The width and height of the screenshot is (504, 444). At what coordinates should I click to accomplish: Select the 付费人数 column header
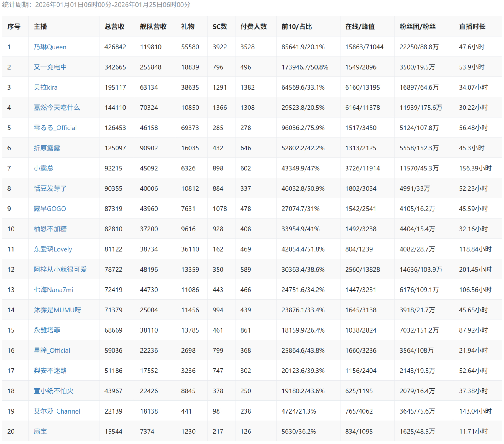(254, 27)
